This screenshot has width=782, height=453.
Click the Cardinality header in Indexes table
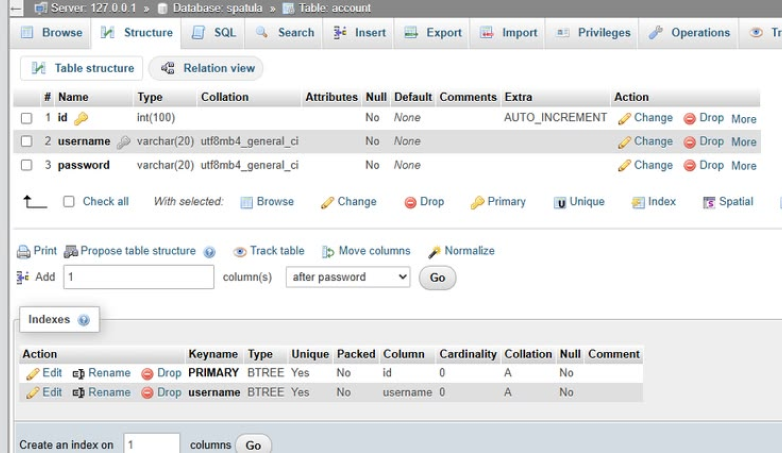(468, 354)
